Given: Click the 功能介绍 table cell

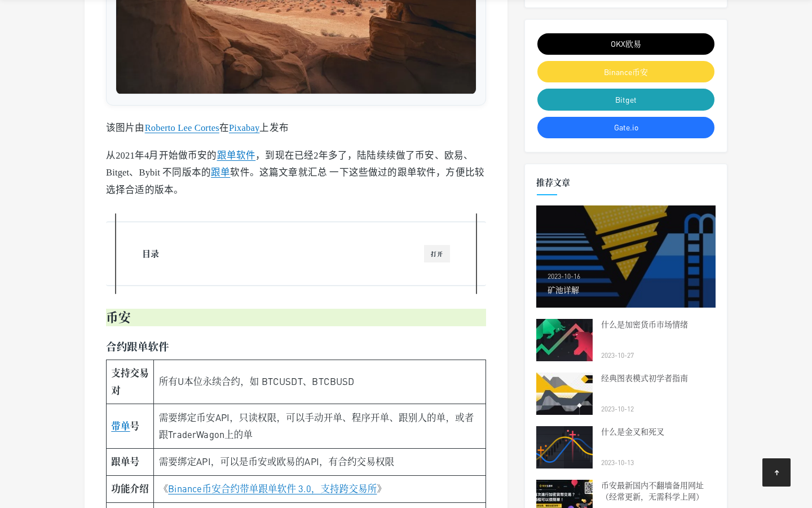Looking at the screenshot, I should [130, 489].
